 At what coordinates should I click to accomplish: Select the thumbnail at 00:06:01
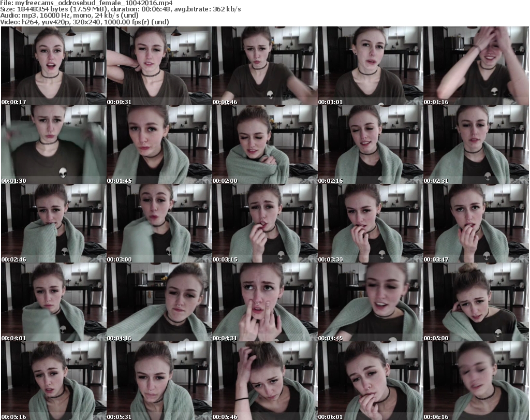tap(370, 381)
